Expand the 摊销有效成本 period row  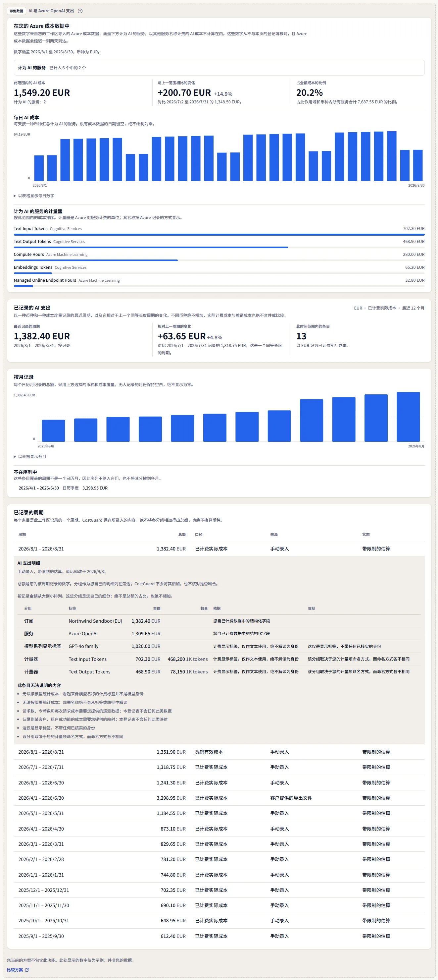pos(219,752)
